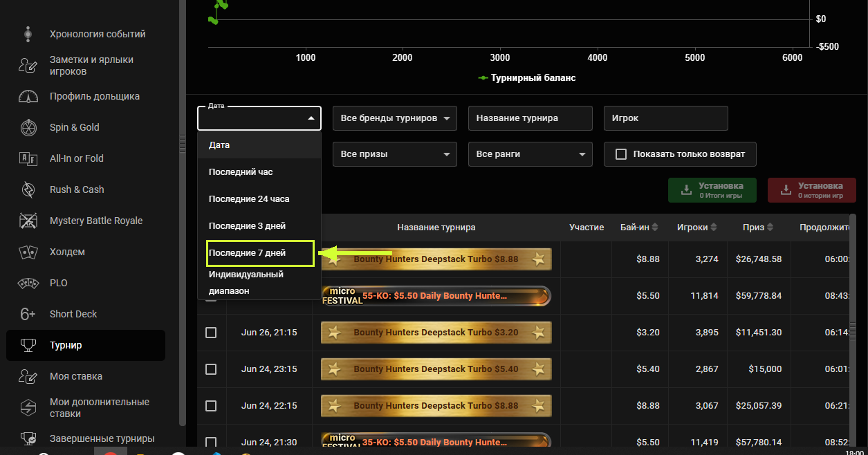Click the buy-in value $3.20
Viewport: 868px width, 455px height.
click(x=648, y=333)
